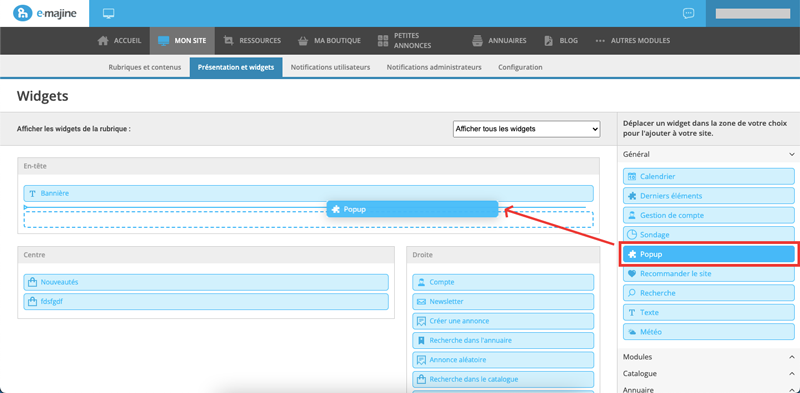Click the stack icon beside ANNUAIRES
This screenshot has width=800, height=393.
click(477, 40)
